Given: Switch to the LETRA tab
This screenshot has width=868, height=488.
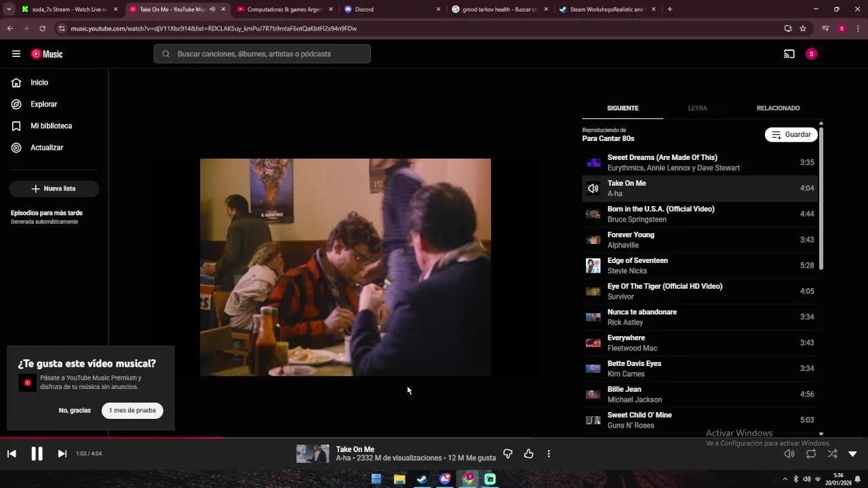Looking at the screenshot, I should [x=697, y=108].
